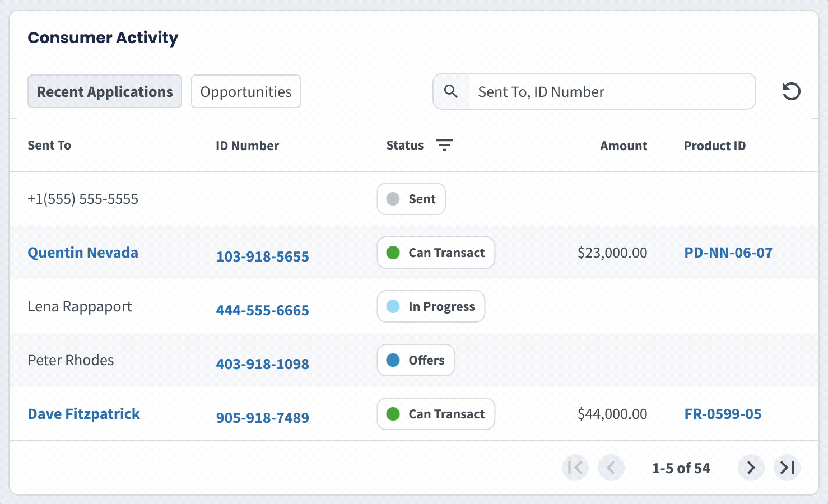Screen dimensions: 828x504
Task: Open product ID PD-NN-06-07
Action: click(728, 253)
